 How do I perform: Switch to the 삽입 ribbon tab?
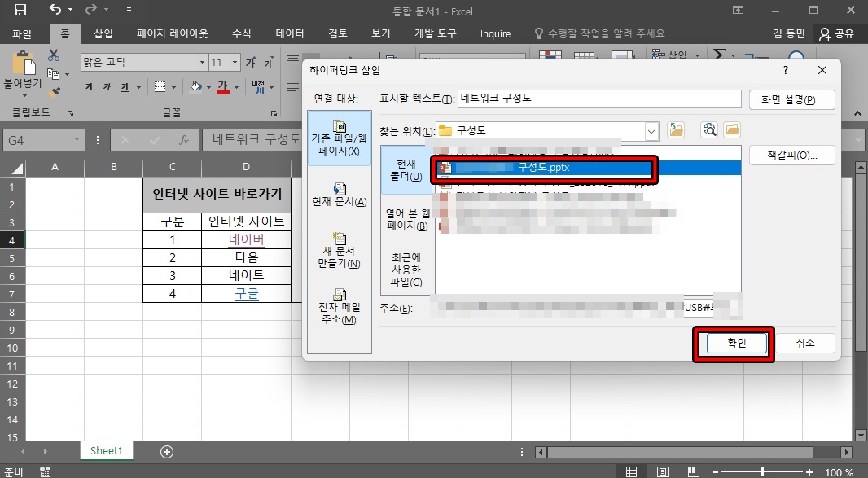click(x=103, y=33)
